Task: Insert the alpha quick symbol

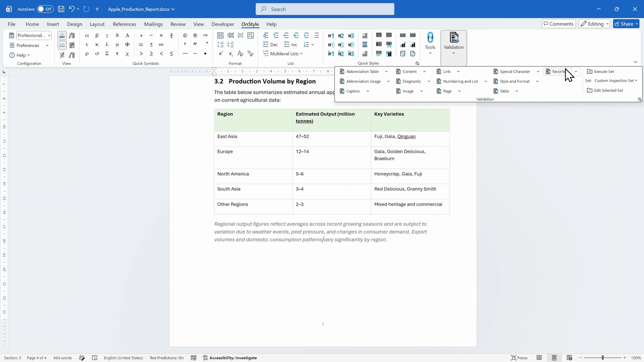Action: click(x=87, y=36)
